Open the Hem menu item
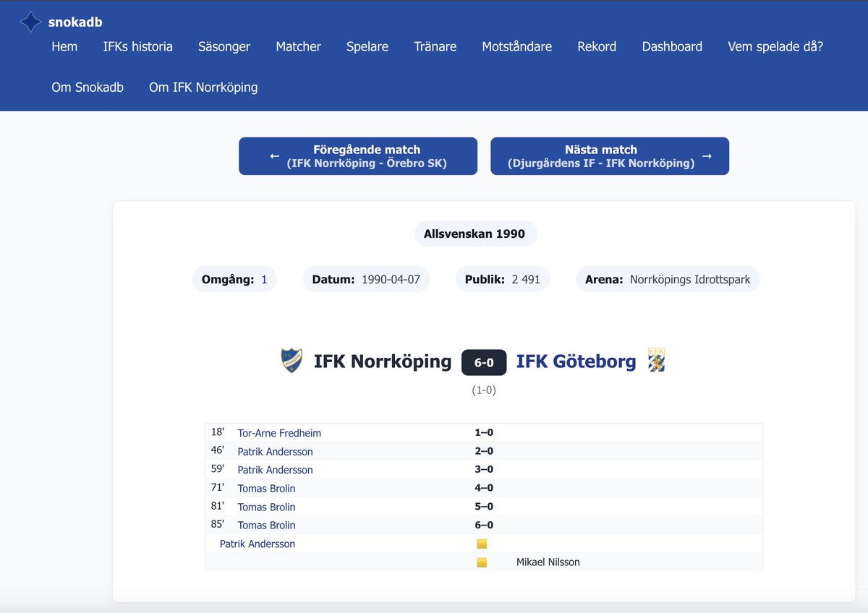 pos(64,46)
